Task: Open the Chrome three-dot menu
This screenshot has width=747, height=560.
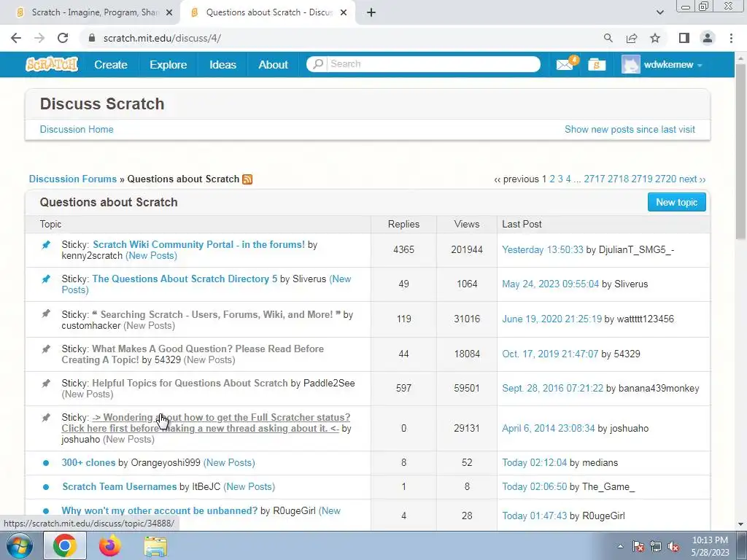Action: pos(731,38)
